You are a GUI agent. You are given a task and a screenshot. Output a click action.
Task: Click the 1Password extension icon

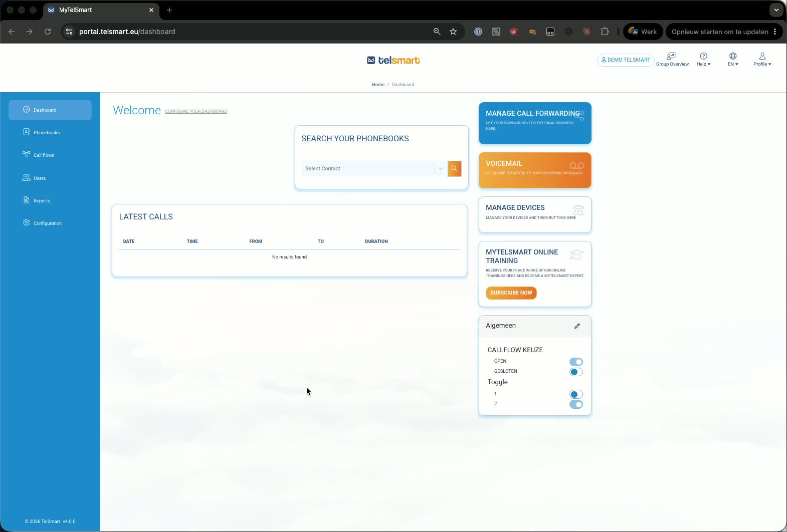(x=478, y=32)
